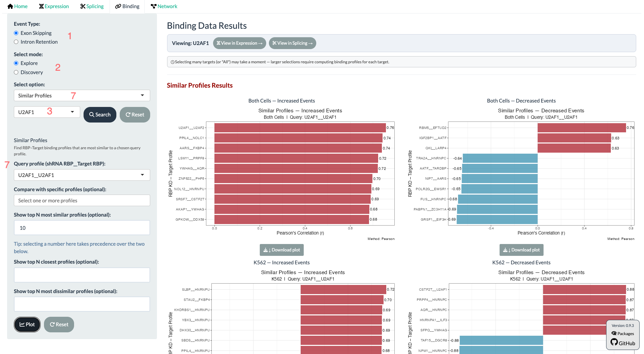The width and height of the screenshot is (644, 354).
Task: Open the Splicing tab
Action: tap(92, 6)
